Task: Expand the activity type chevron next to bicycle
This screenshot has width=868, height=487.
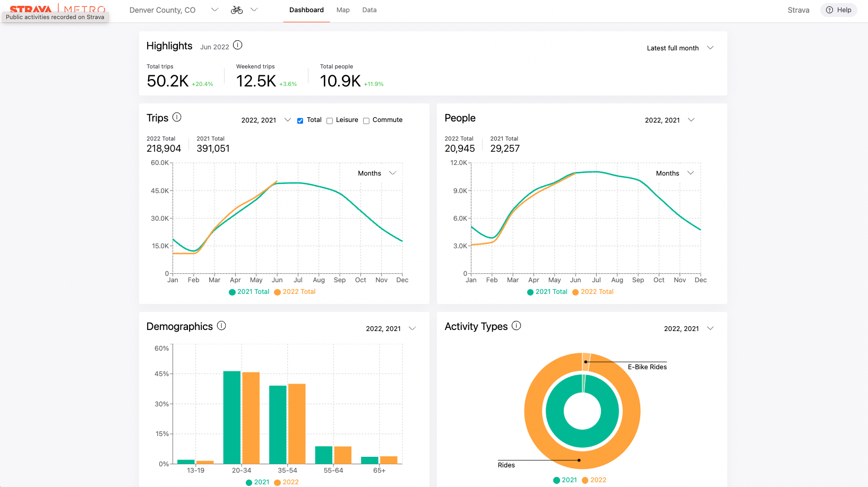Action: point(254,10)
